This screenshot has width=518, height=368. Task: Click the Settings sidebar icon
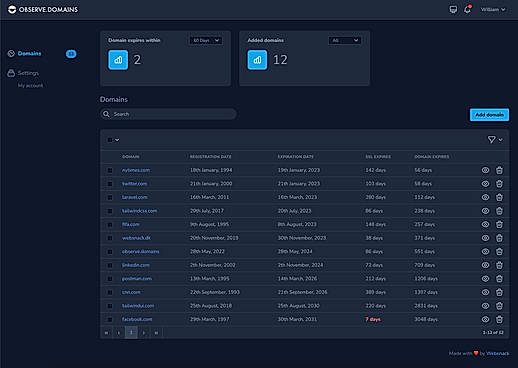(x=11, y=73)
